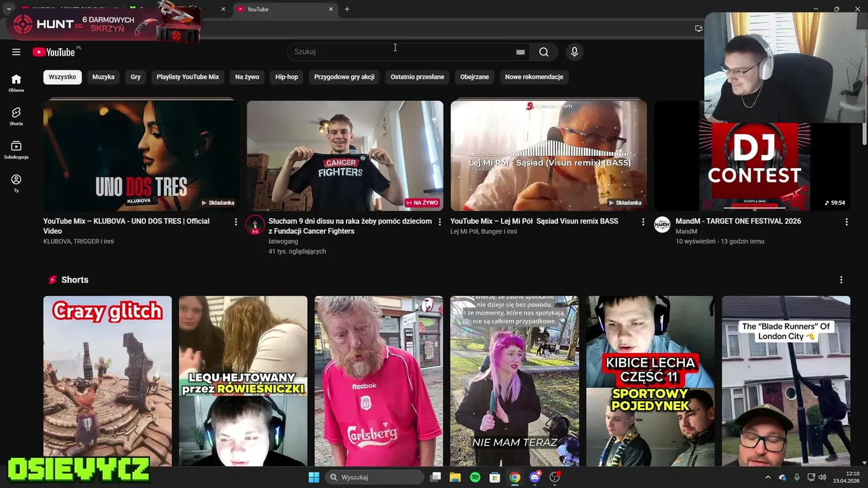
Task: Open the Blade Runners of London short
Action: pyautogui.click(x=786, y=381)
